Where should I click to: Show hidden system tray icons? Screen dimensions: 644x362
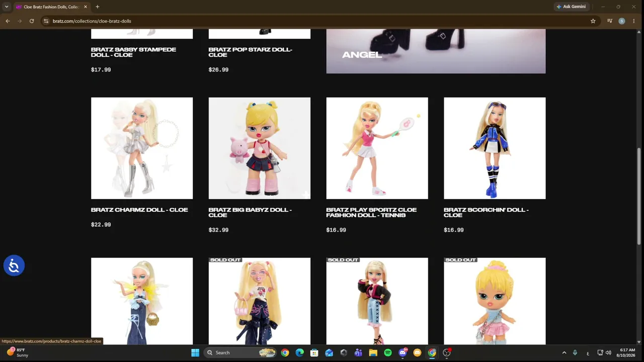click(564, 352)
